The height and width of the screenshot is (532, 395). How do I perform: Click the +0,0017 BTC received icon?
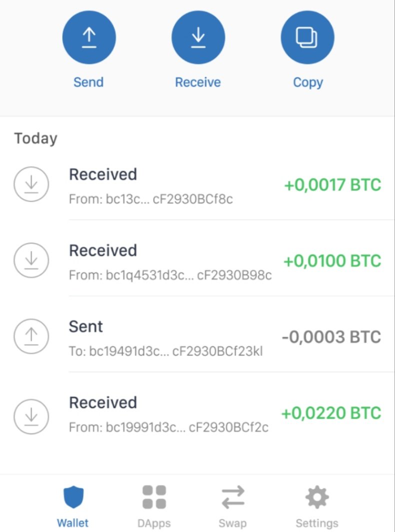click(31, 184)
